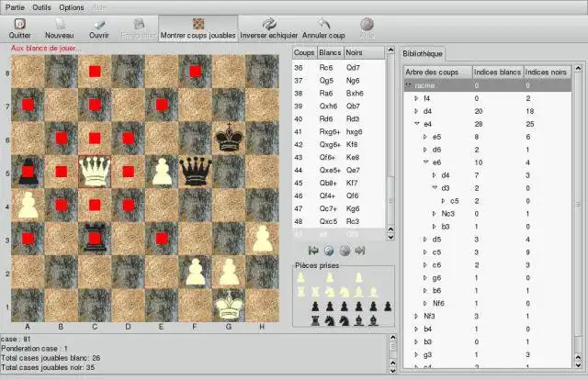Click the Blancs column header
Image resolution: width=588 pixels, height=380 pixels.
pos(330,52)
